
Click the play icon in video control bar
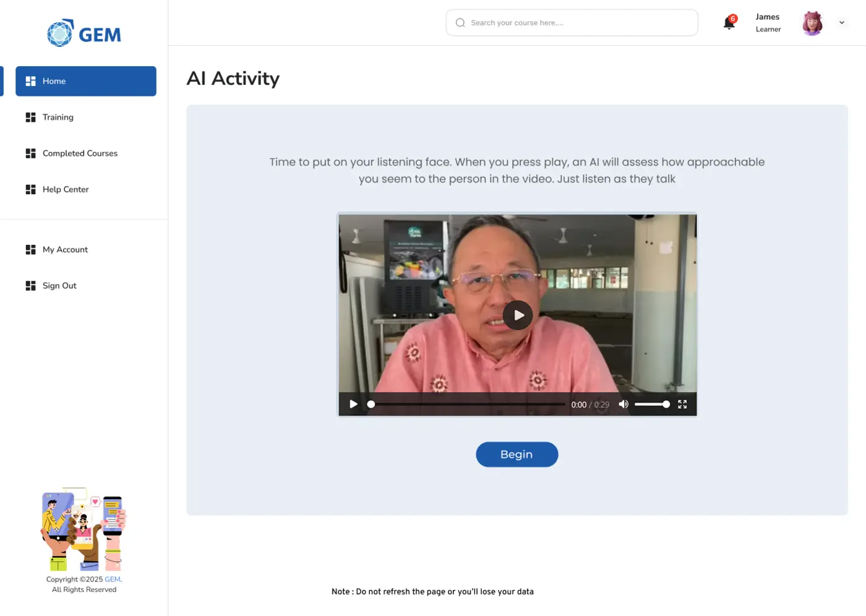coord(353,404)
